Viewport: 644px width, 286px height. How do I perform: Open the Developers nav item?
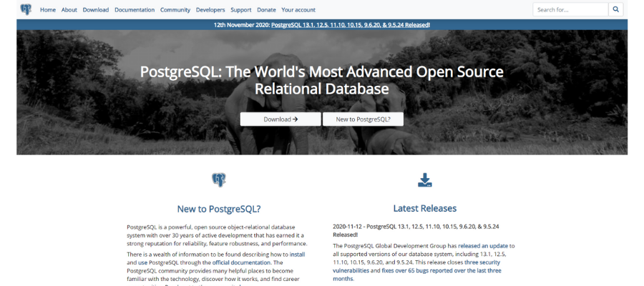(x=210, y=10)
